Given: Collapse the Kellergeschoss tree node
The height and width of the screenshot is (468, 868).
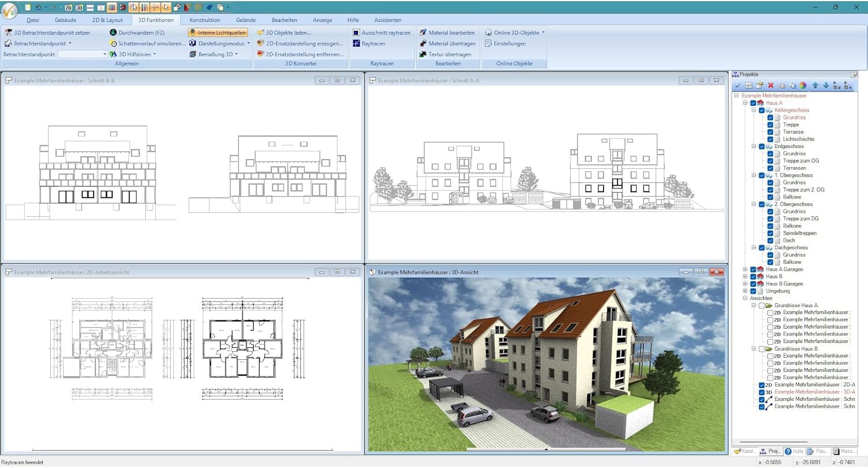Looking at the screenshot, I should click(754, 110).
